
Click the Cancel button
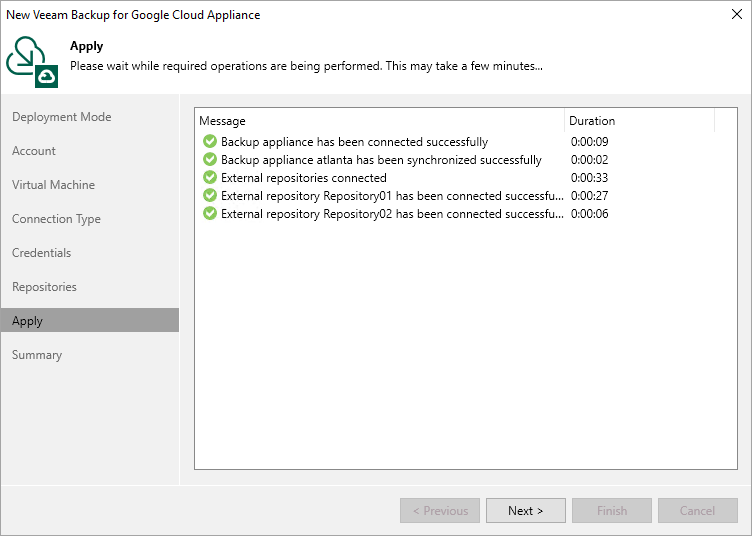[697, 511]
